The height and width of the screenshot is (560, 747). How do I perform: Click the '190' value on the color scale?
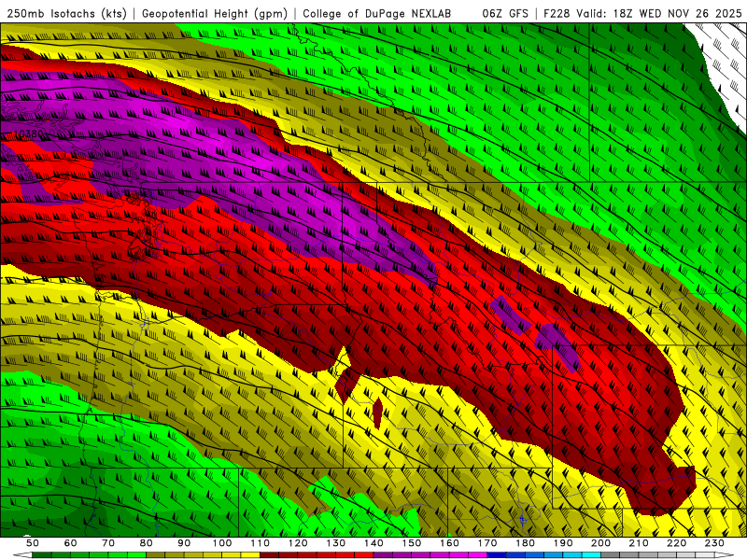coord(563,543)
